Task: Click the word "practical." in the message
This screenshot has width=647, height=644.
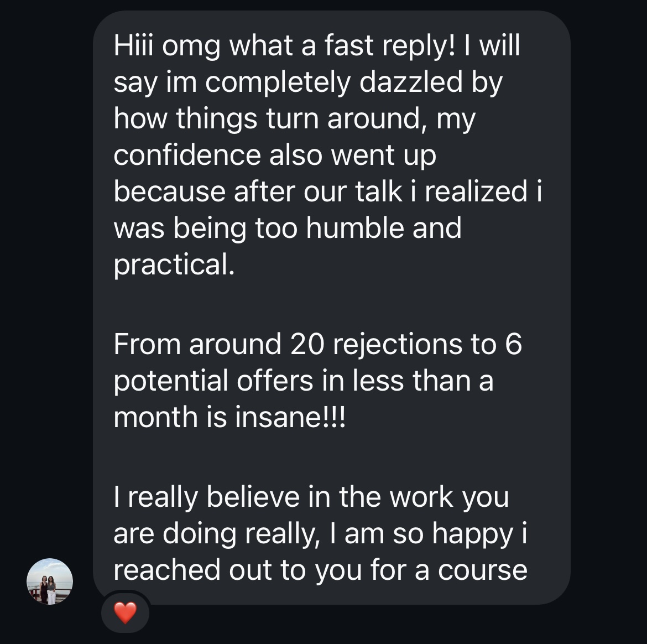Action: (174, 264)
